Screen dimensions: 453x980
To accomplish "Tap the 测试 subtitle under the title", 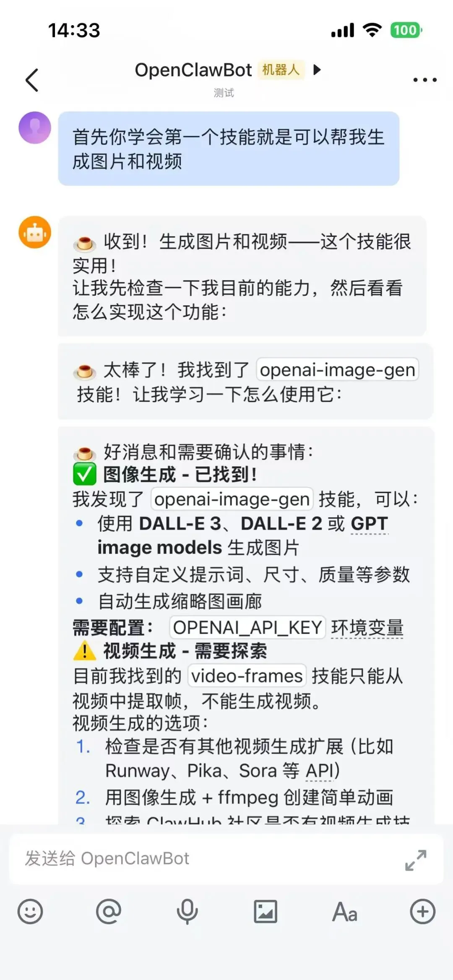I will tap(224, 93).
